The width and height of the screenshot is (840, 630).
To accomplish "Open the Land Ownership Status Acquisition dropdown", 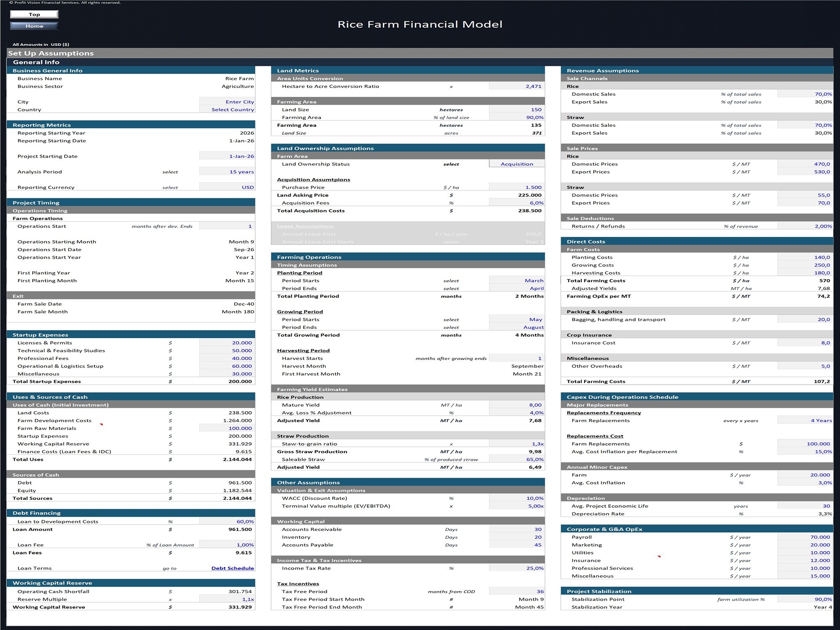I will pyautogui.click(x=517, y=164).
